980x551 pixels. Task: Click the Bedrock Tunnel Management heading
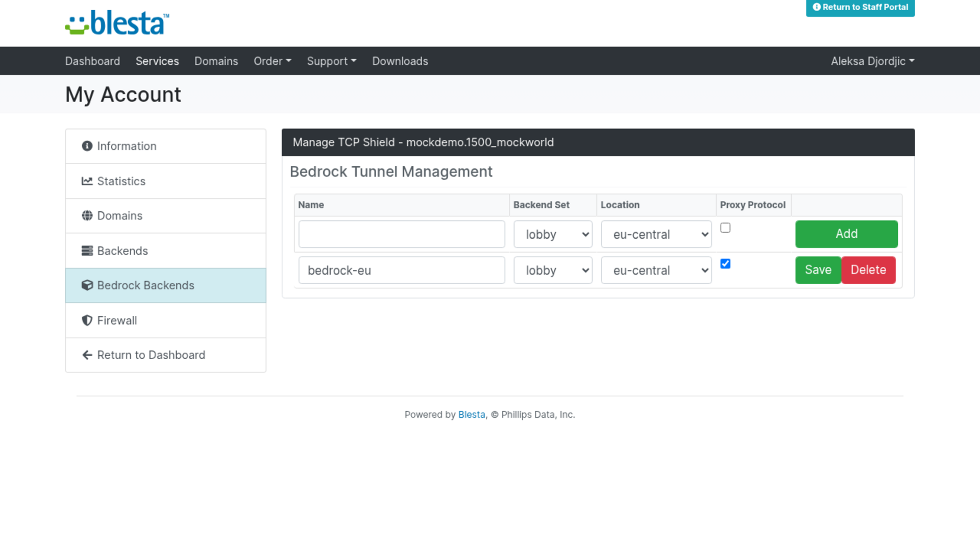point(391,172)
